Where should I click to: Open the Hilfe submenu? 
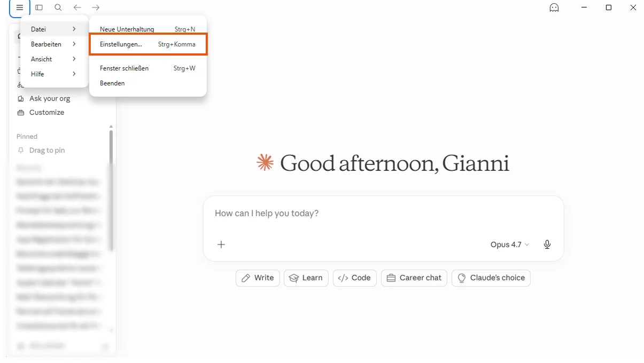pyautogui.click(x=54, y=74)
